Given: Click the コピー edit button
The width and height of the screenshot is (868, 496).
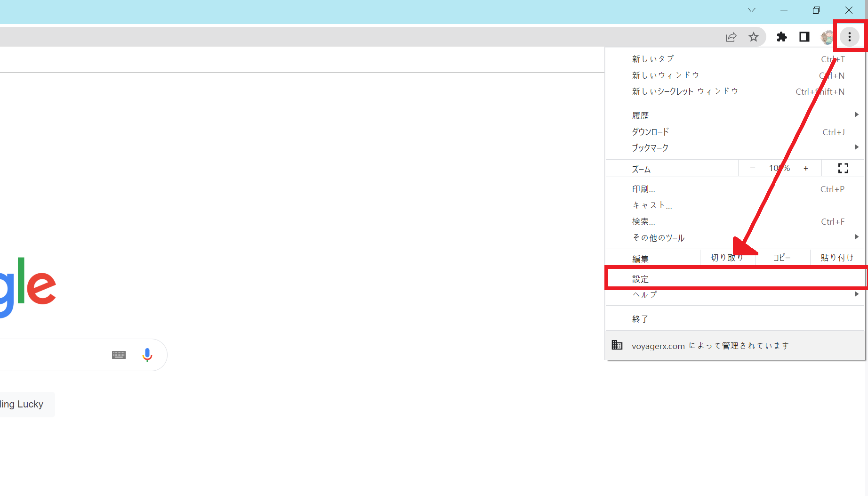Looking at the screenshot, I should 782,258.
